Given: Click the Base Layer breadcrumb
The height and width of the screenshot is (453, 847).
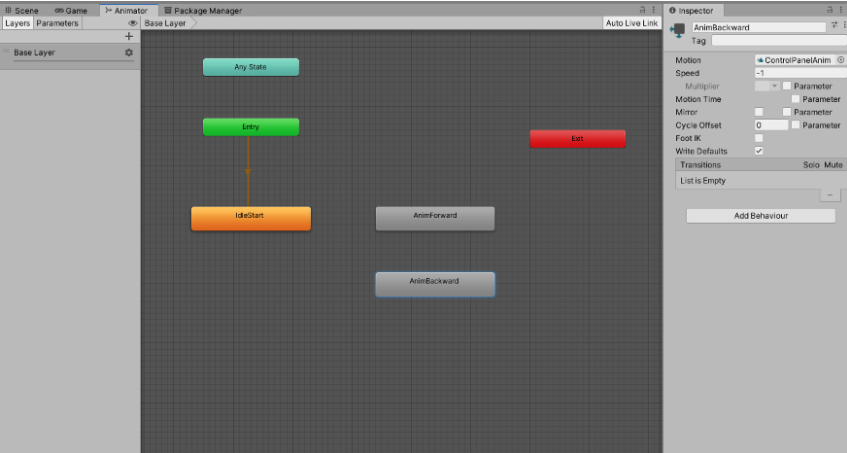Looking at the screenshot, I should click(x=165, y=23).
